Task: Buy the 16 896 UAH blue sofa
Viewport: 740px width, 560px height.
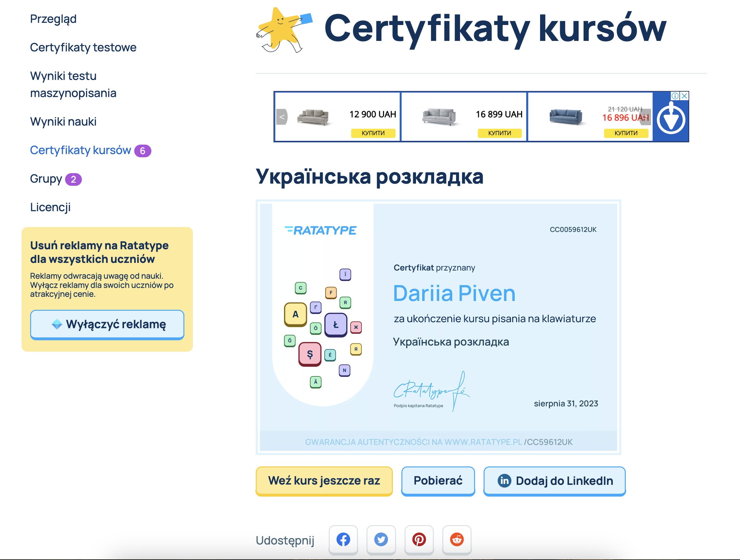Action: click(x=626, y=133)
